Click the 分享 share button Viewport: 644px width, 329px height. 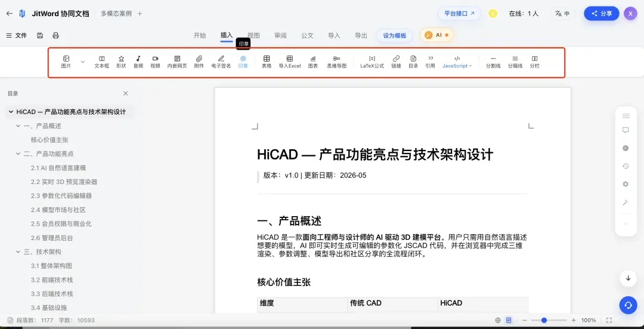[602, 14]
